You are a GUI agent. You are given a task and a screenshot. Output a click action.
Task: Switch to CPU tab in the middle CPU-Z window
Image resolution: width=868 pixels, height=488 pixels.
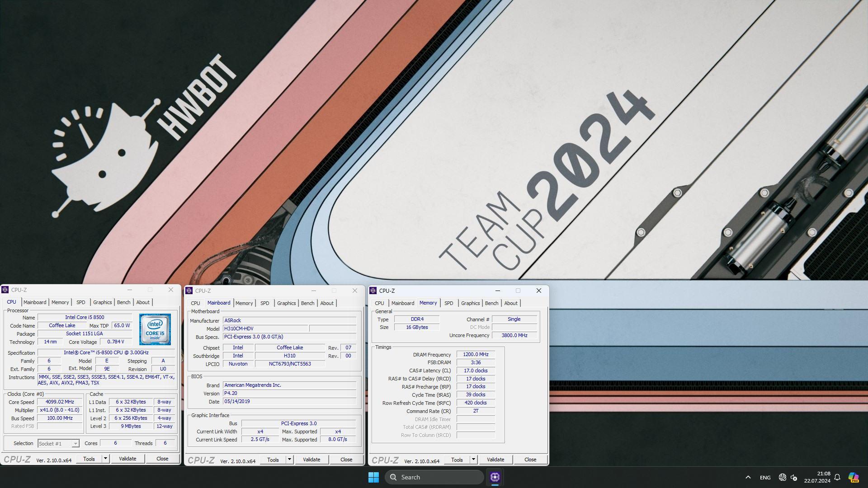[x=195, y=303]
